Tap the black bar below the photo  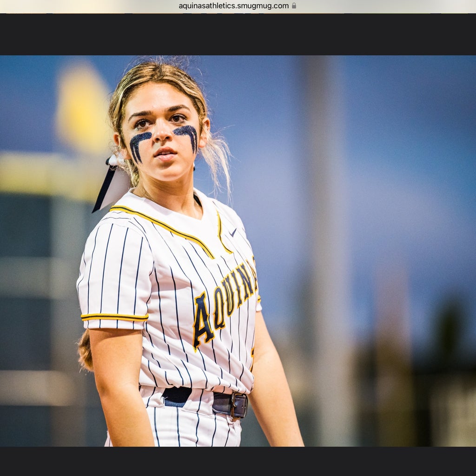[x=238, y=461]
